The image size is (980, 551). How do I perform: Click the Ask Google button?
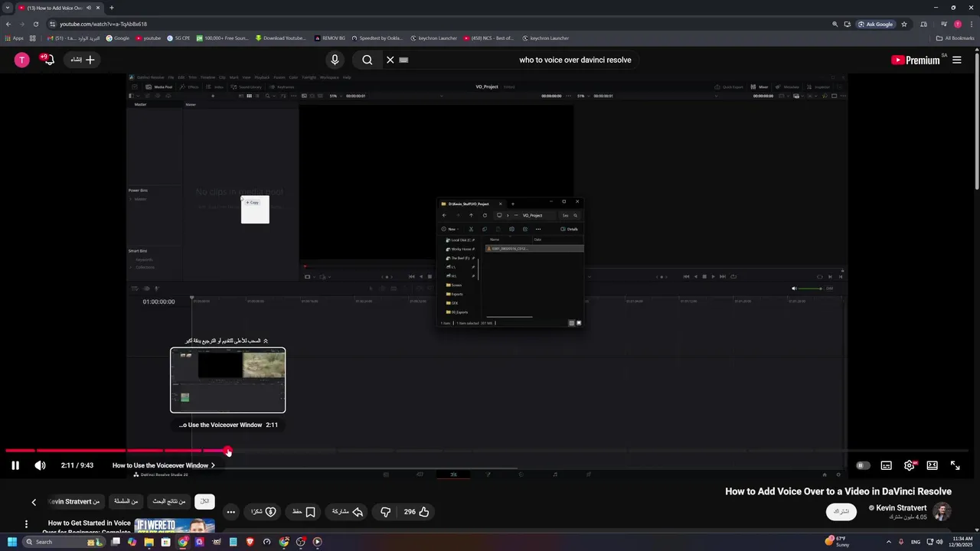876,24
